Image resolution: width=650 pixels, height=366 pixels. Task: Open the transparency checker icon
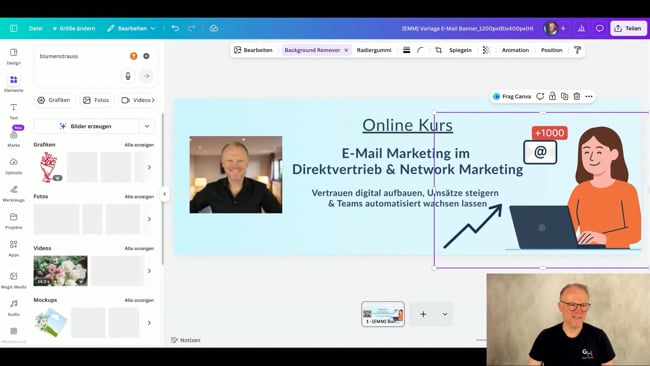pyautogui.click(x=486, y=50)
